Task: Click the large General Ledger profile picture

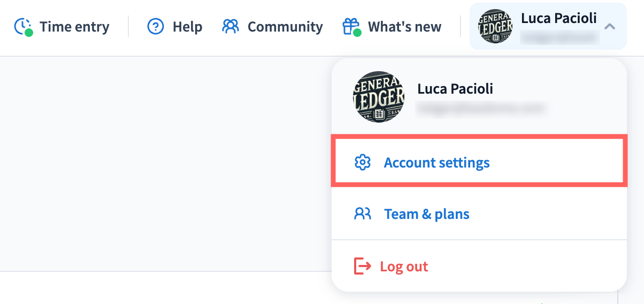Action: click(x=379, y=97)
